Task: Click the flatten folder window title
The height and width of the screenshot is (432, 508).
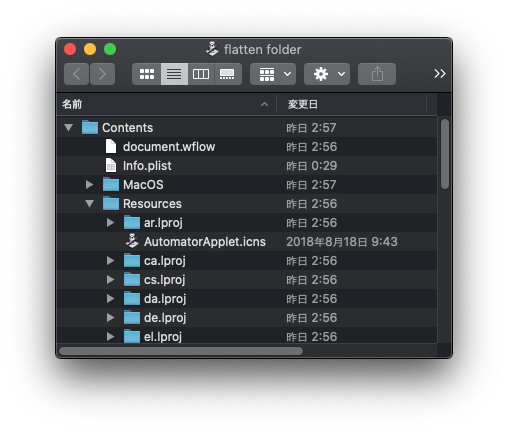Action: [262, 50]
